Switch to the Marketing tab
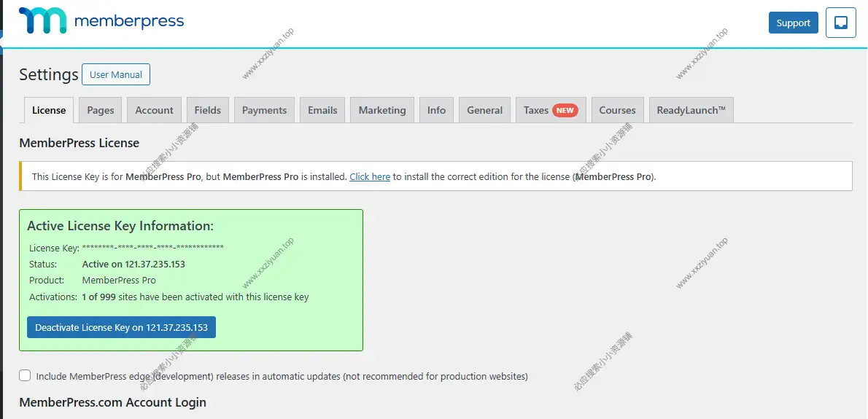This screenshot has width=868, height=419. pyautogui.click(x=382, y=110)
